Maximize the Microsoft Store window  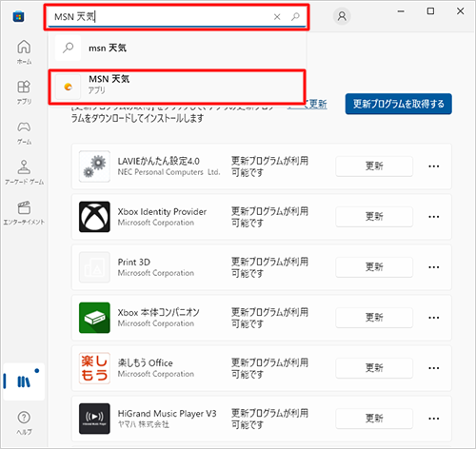point(430,11)
